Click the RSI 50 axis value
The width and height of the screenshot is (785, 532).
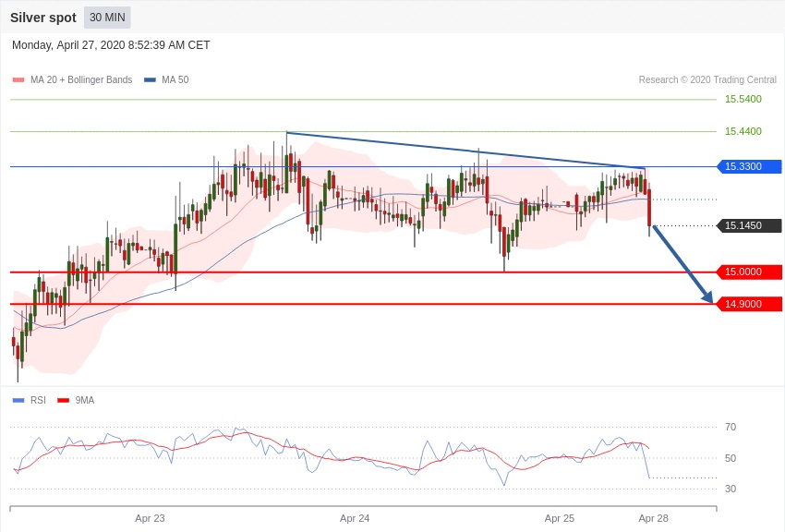click(x=731, y=458)
